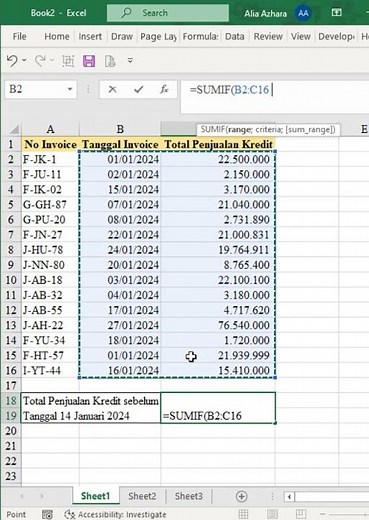Click into the formula bar with =SUMIF(B2:C16

(275, 97)
